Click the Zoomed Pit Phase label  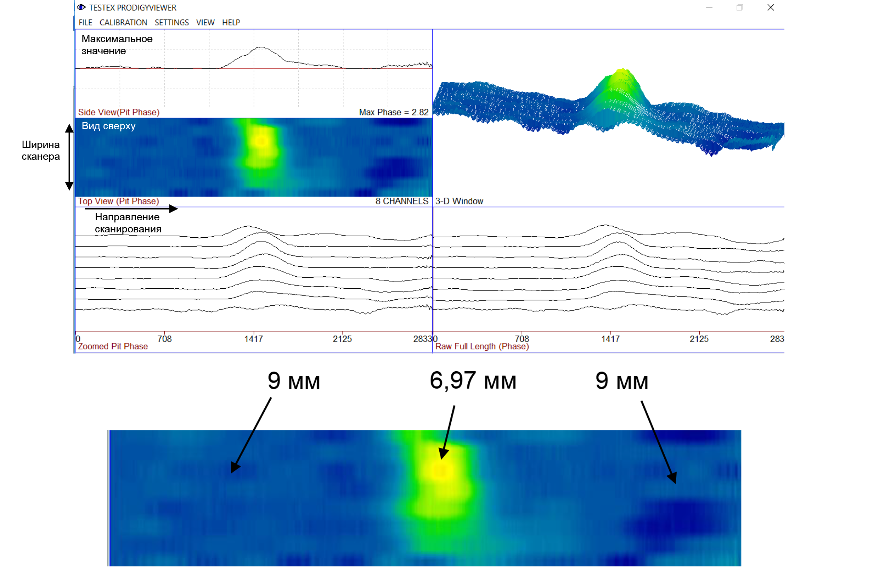[x=113, y=346]
